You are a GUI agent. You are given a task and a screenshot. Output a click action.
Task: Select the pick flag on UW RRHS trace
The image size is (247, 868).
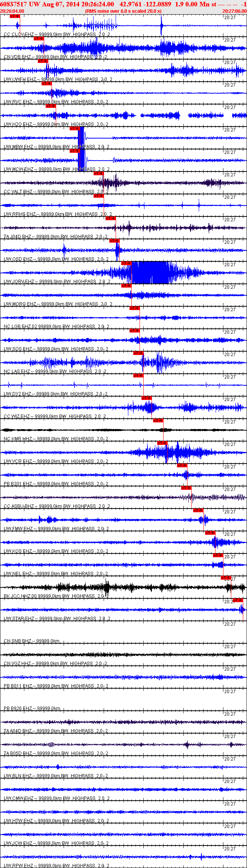(x=99, y=196)
